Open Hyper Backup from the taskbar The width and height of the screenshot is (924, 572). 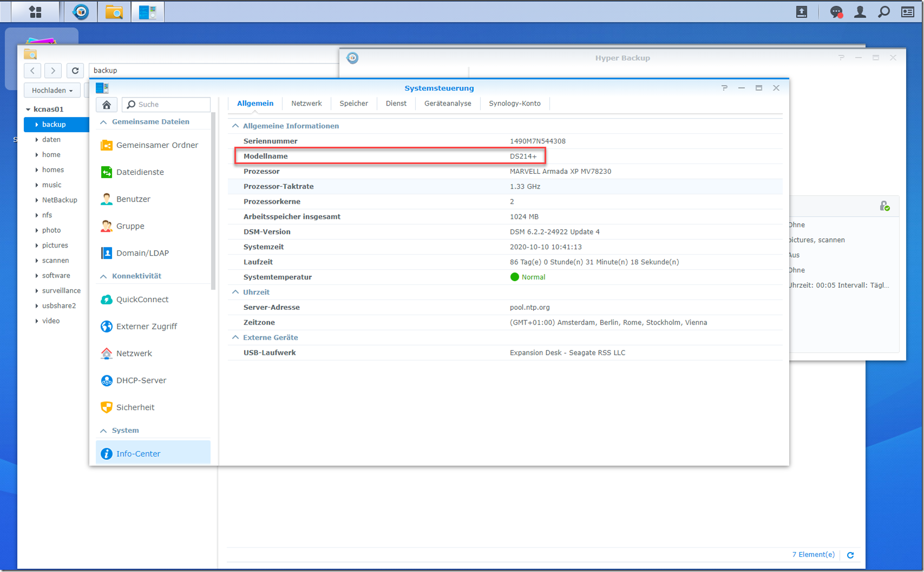point(81,11)
